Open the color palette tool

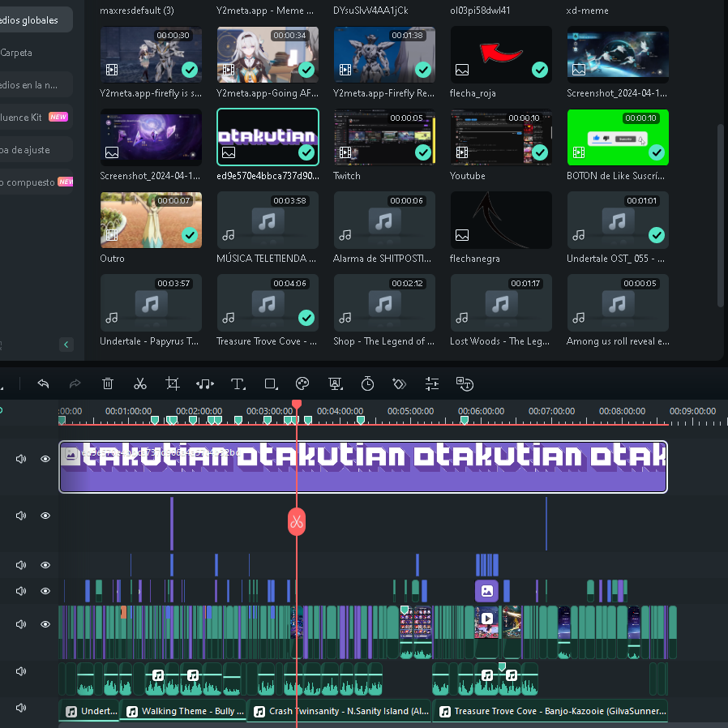[302, 383]
